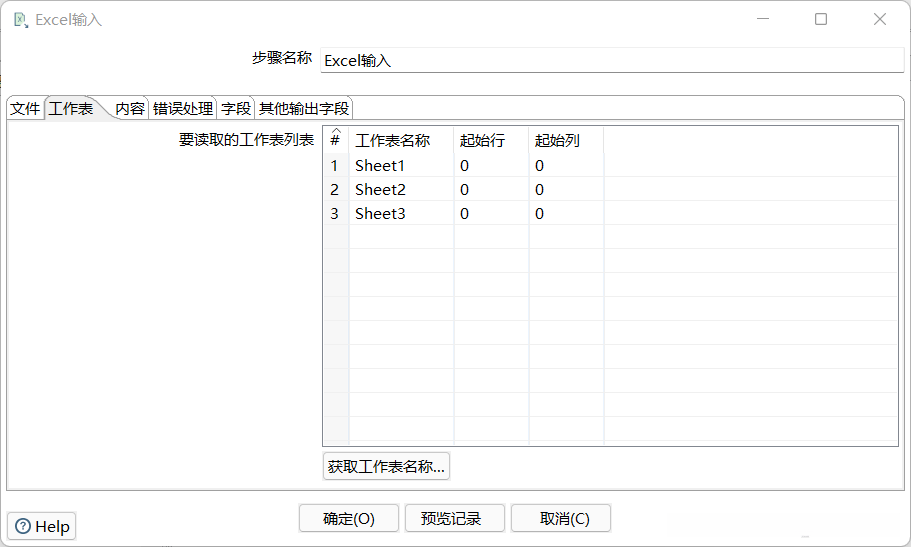The width and height of the screenshot is (911, 547).
Task: Select the 工作表 tab
Action: (71, 109)
